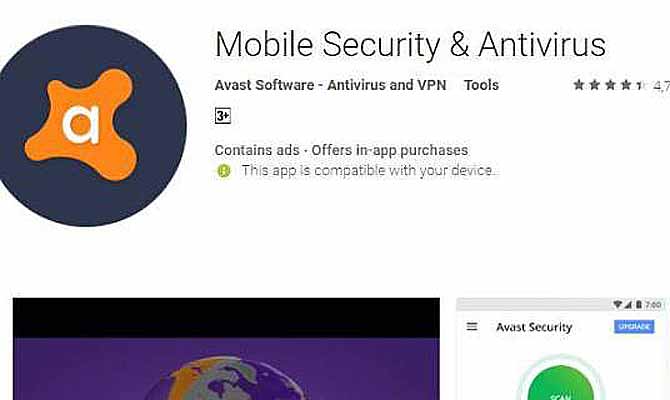Open the Tools category link
The width and height of the screenshot is (670, 400).
tap(482, 85)
